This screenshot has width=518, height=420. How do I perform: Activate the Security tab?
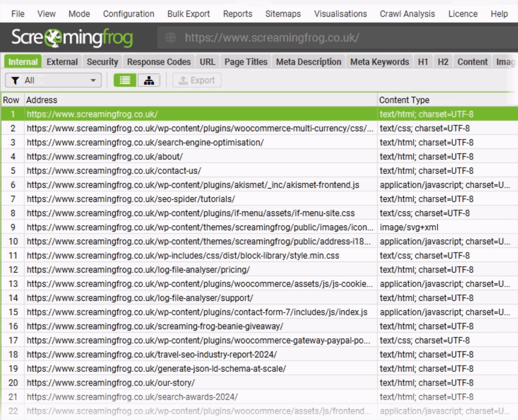102,61
